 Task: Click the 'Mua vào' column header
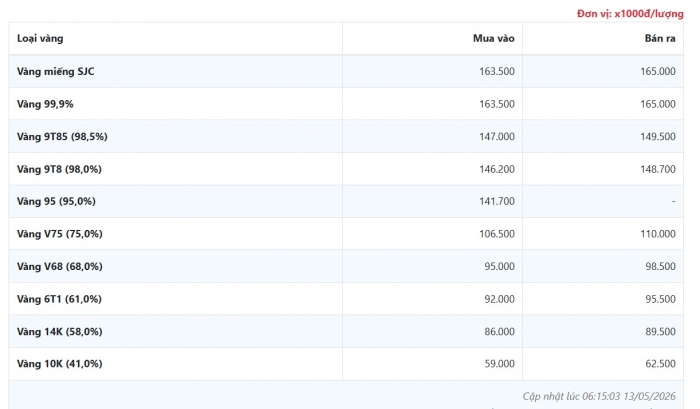[494, 38]
